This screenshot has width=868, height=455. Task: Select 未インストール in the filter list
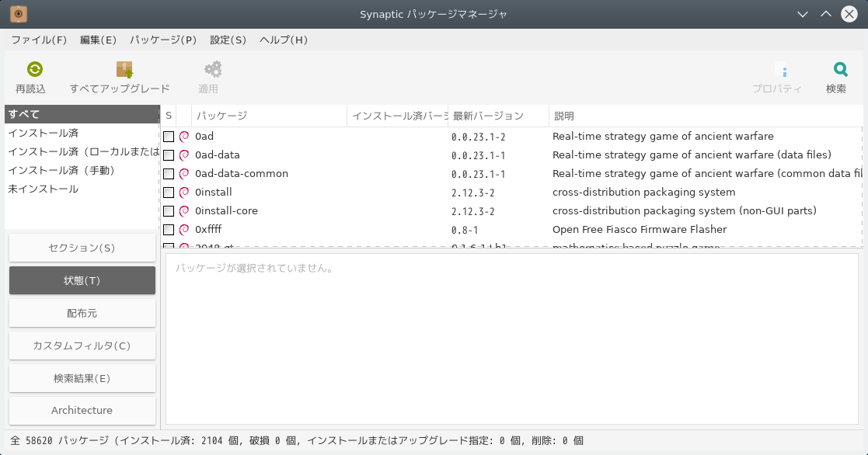[x=82, y=189]
